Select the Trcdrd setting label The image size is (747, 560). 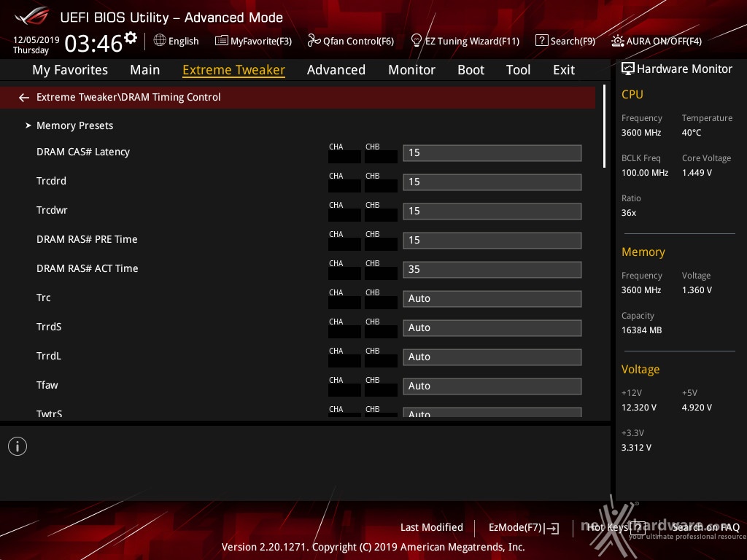(52, 181)
